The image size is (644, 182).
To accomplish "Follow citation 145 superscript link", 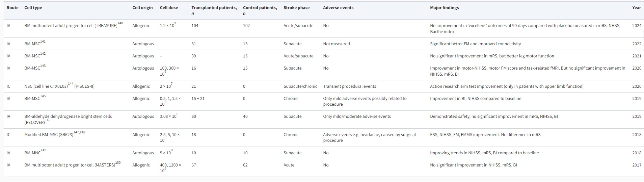I will 43,96.
